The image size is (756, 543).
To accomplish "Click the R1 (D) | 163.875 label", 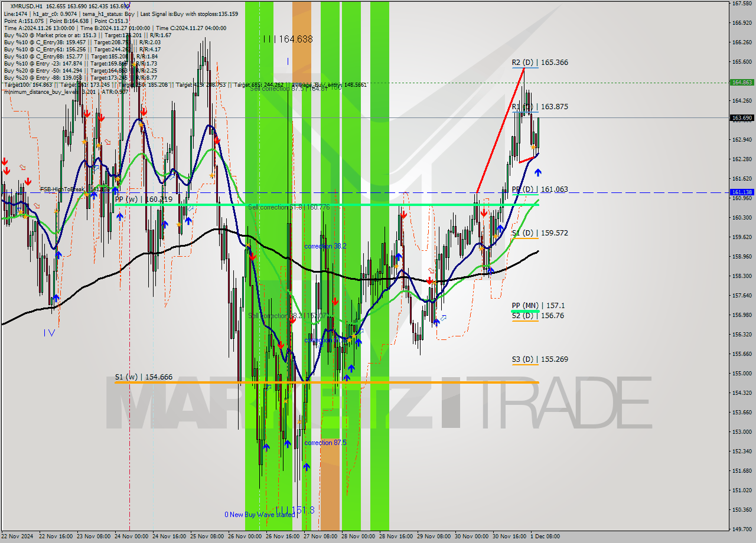I will click(540, 107).
